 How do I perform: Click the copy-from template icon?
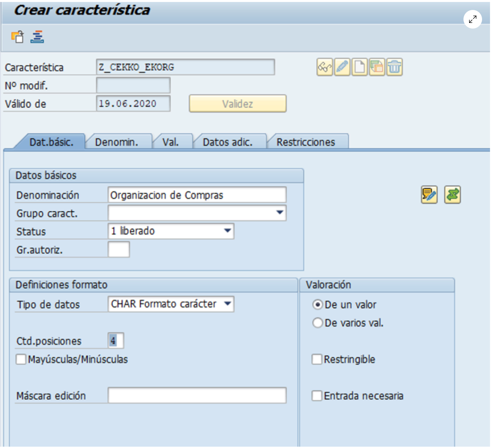377,67
